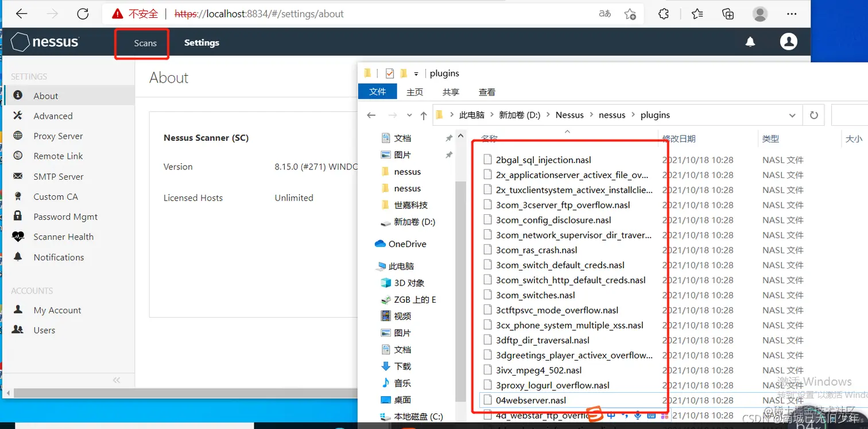Select About in settings sidebar

(x=69, y=96)
